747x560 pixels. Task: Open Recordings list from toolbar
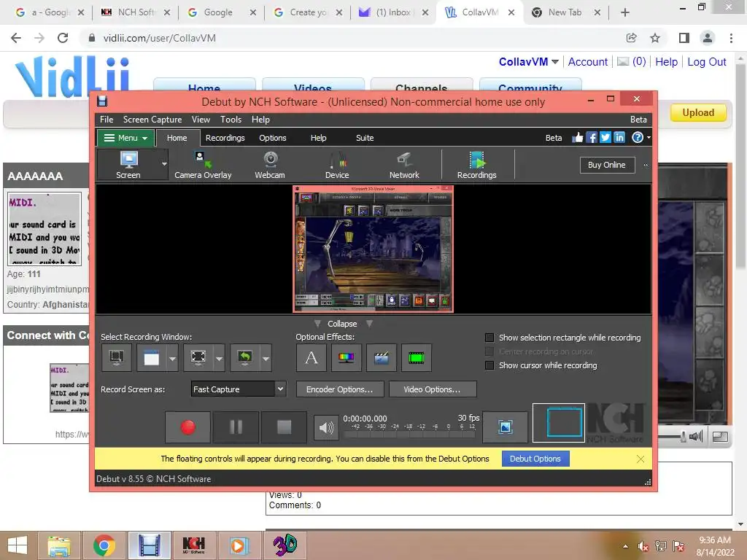pyautogui.click(x=477, y=165)
